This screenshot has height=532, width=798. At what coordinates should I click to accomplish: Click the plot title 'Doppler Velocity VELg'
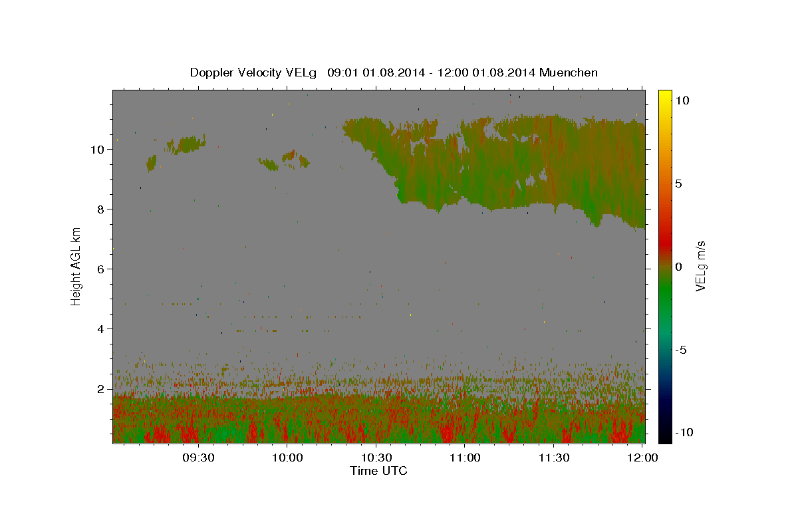point(254,72)
